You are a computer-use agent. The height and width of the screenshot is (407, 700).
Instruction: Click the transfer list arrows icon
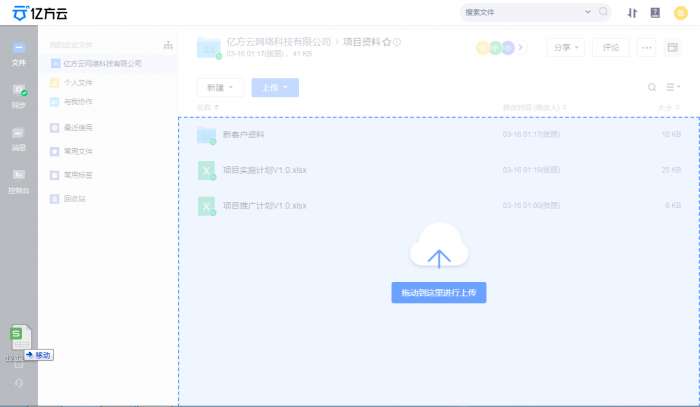pos(632,13)
